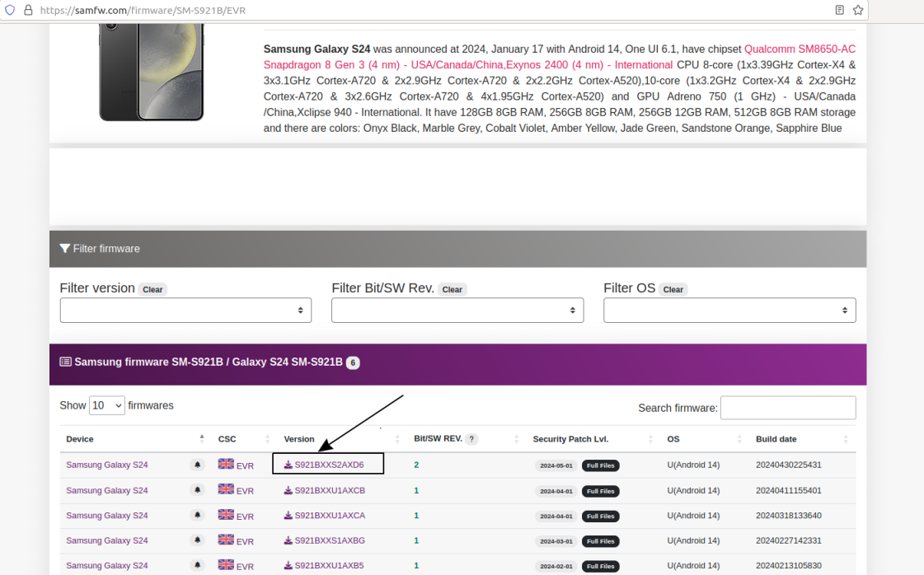Click Full Files badge for 2024-05-01 patch

pos(601,465)
